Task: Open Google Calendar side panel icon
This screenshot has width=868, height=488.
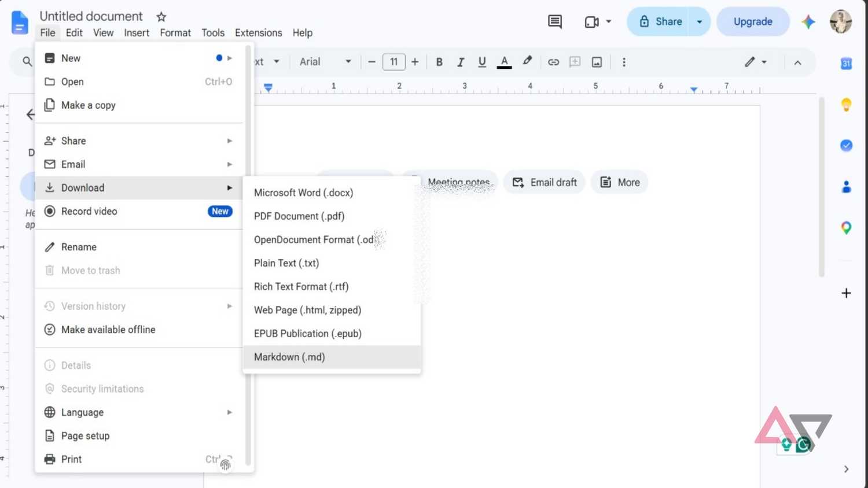Action: pos(846,64)
